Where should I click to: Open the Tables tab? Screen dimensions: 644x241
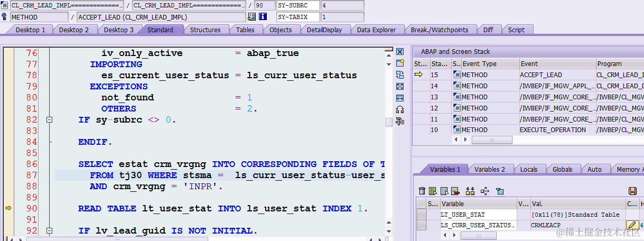245,30
